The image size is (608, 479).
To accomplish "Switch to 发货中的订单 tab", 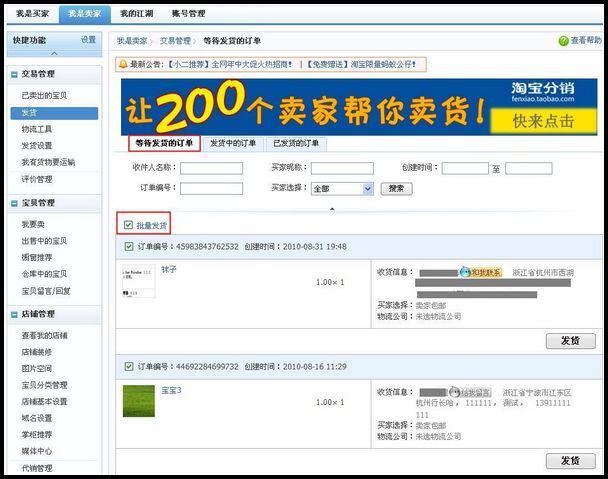I will pyautogui.click(x=233, y=144).
